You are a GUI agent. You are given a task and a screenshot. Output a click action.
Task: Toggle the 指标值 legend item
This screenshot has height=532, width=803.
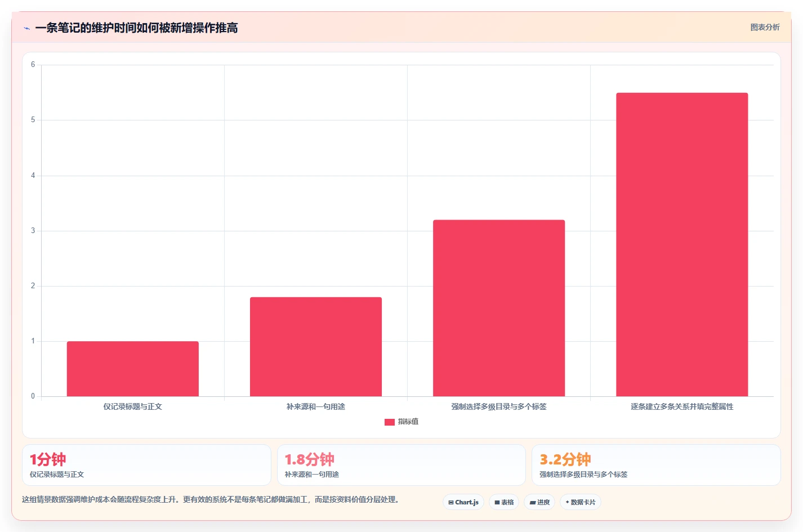(x=401, y=422)
